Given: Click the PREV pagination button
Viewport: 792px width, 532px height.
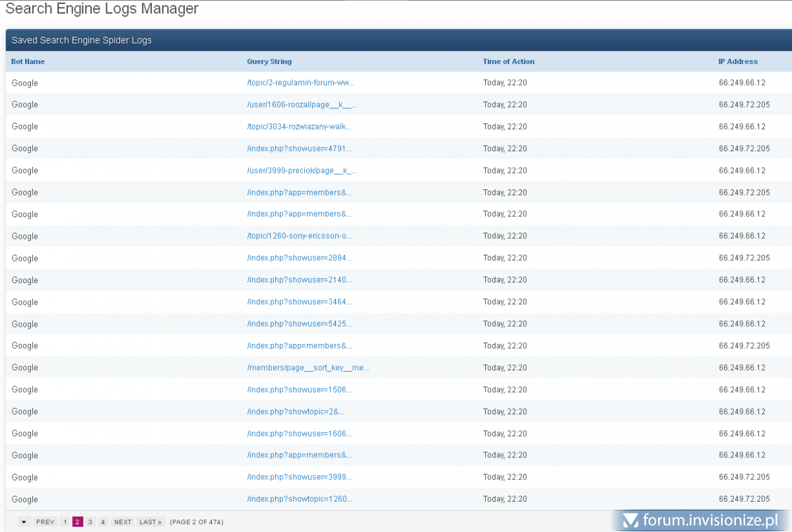Looking at the screenshot, I should tap(45, 522).
